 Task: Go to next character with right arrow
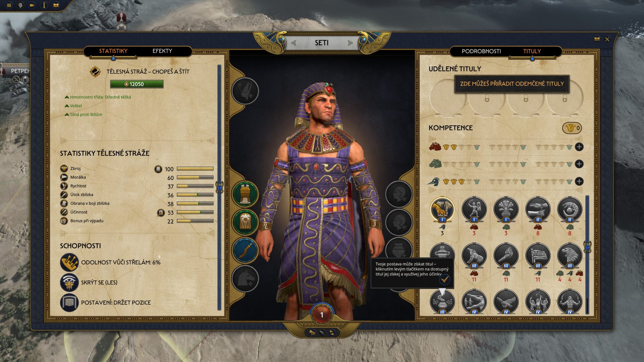click(351, 43)
